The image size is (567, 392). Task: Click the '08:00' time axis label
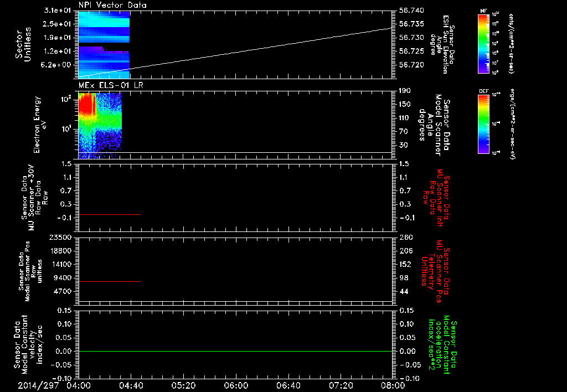pyautogui.click(x=394, y=385)
